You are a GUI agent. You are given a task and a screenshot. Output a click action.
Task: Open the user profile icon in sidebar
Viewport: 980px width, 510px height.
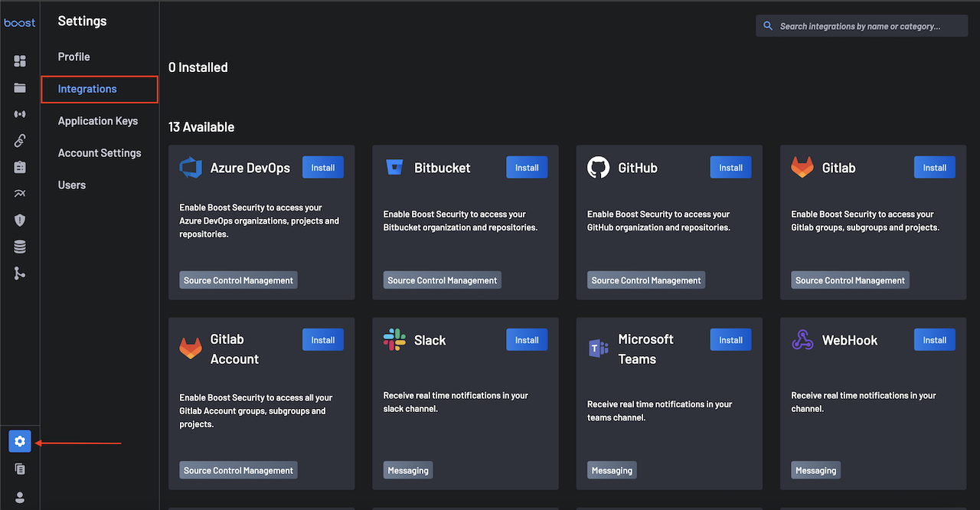click(20, 497)
